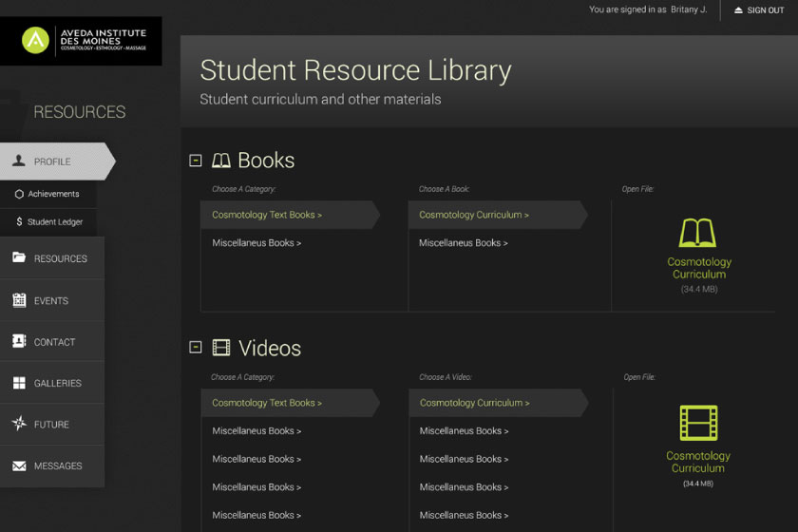Click the Resources folder icon
This screenshot has width=798, height=532.
19,257
